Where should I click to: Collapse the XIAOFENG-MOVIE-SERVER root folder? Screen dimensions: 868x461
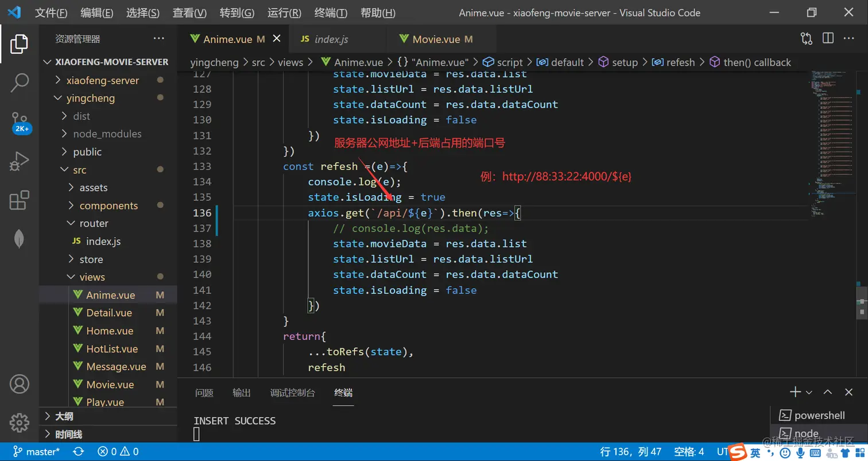(x=108, y=62)
